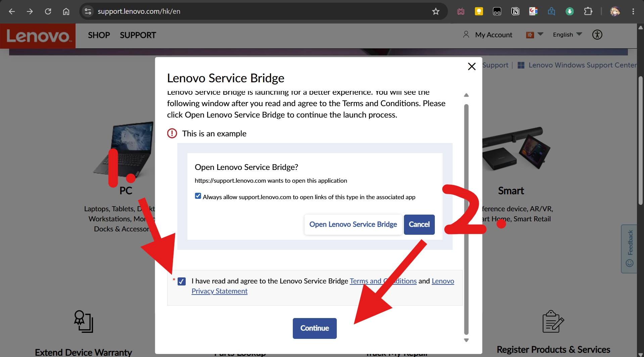This screenshot has width=644, height=357.
Task: Reload the Lenovo support page
Action: point(48,11)
